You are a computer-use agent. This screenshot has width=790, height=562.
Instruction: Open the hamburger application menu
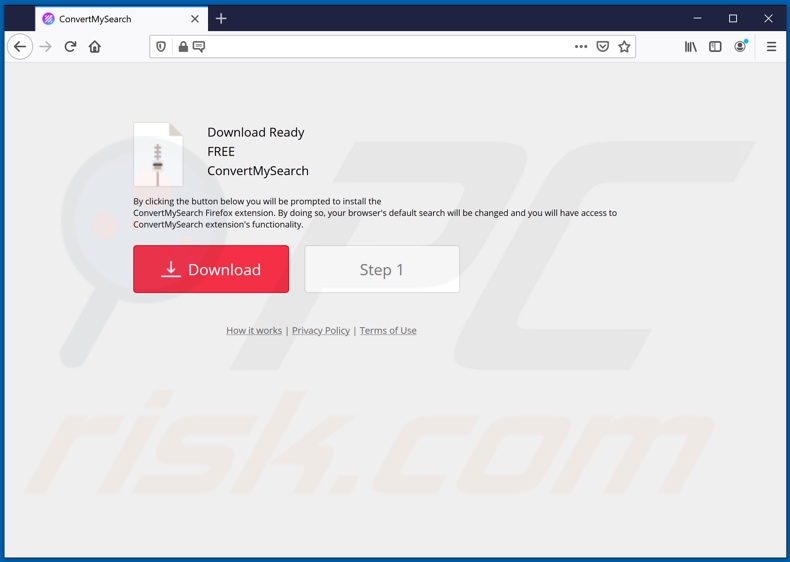[771, 47]
